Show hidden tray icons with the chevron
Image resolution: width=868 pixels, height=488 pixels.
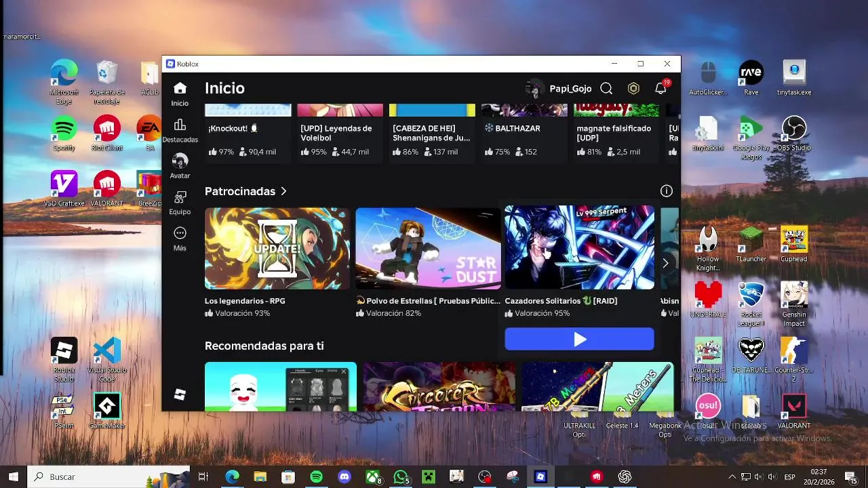(732, 476)
